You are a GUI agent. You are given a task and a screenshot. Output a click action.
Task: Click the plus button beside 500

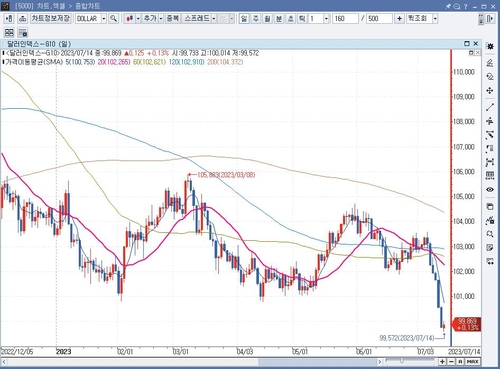(x=399, y=19)
